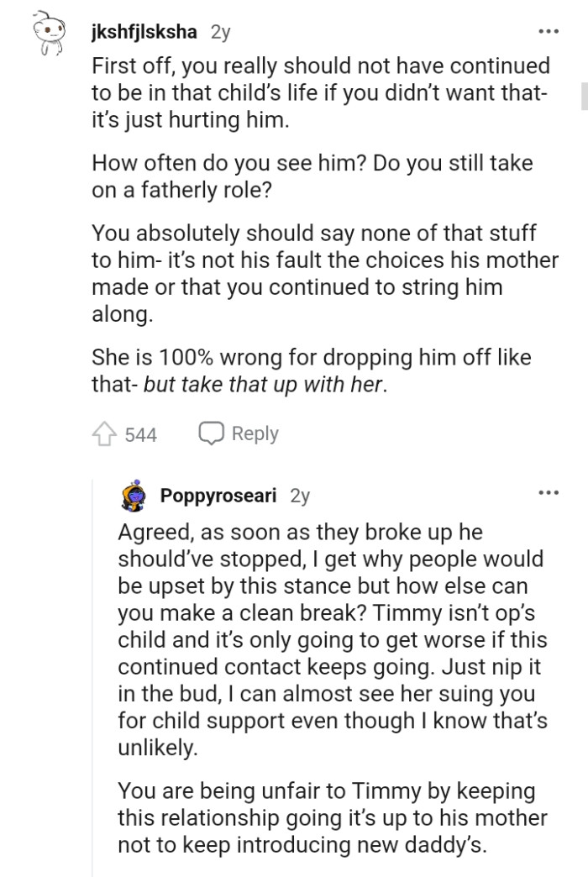Click the 2y timestamp on Poppyroseari's reply
Viewport: 588px width, 877px height.
pyautogui.click(x=298, y=496)
